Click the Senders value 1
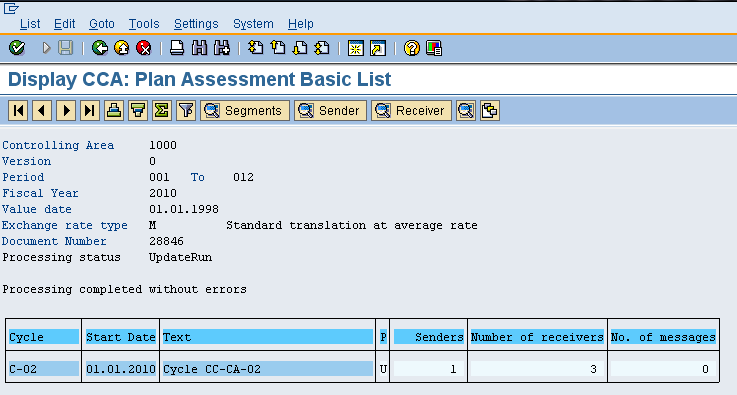The height and width of the screenshot is (395, 737). pyautogui.click(x=429, y=369)
